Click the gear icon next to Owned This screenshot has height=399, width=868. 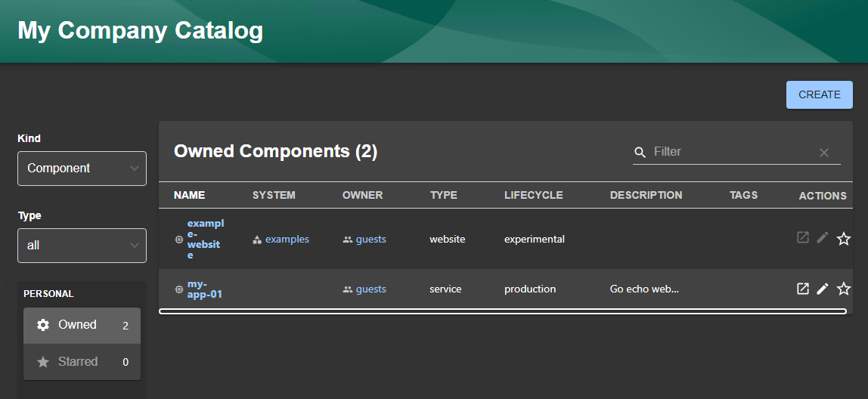coord(43,325)
